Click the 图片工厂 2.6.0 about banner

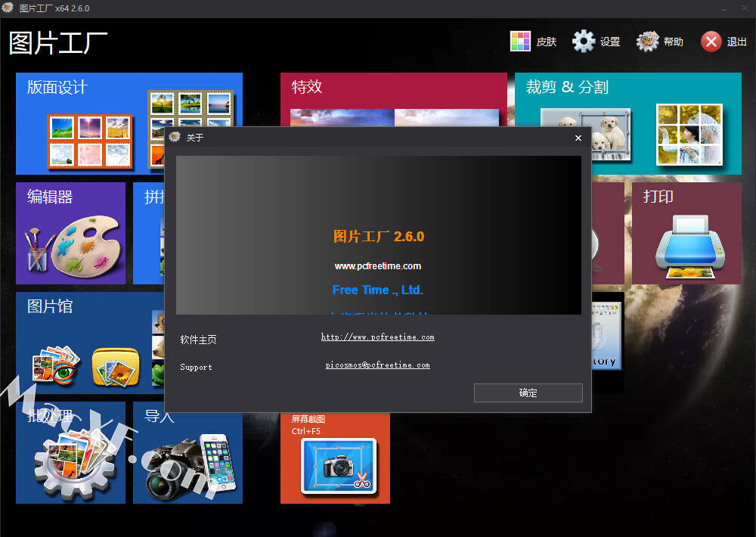378,236
